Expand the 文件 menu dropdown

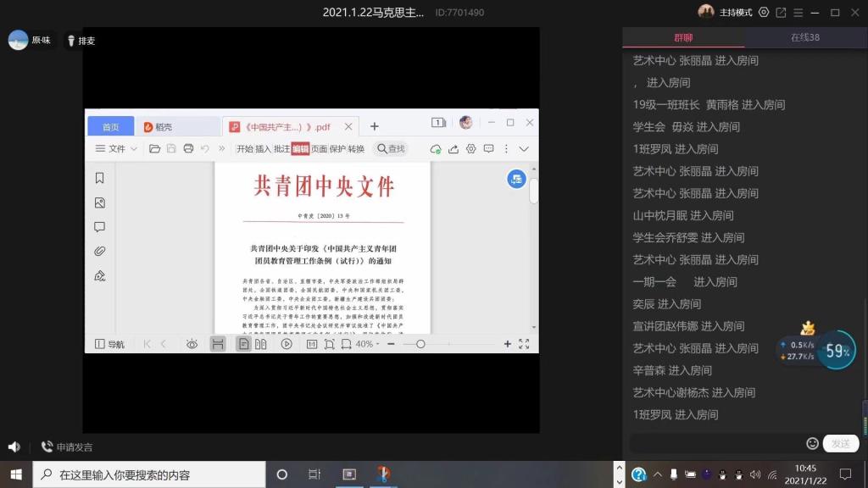point(117,149)
